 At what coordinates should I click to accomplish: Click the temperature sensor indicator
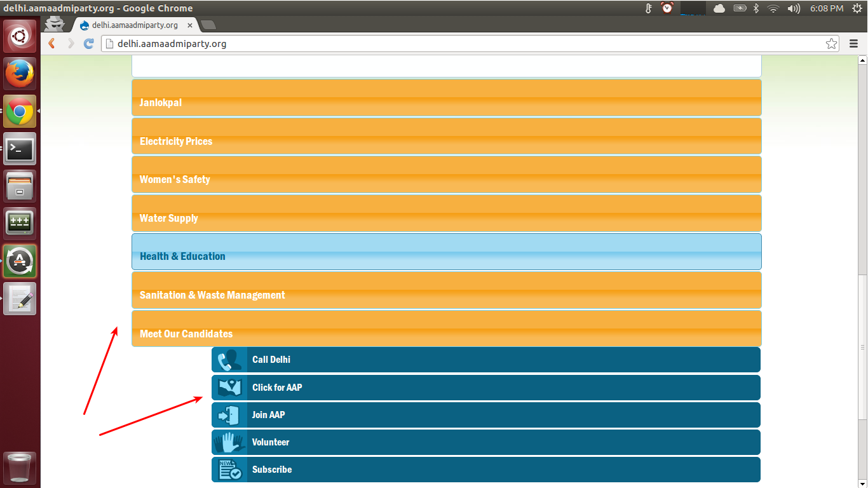[x=649, y=8]
